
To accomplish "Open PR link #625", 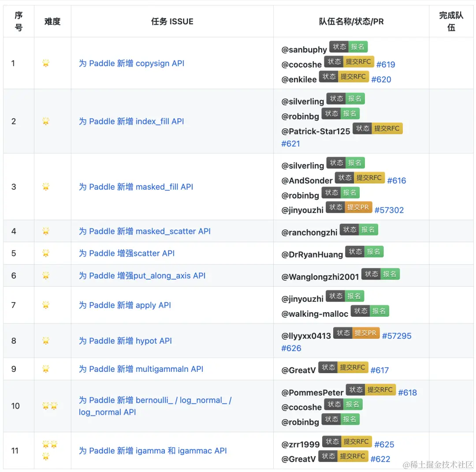I will pyautogui.click(x=384, y=444).
